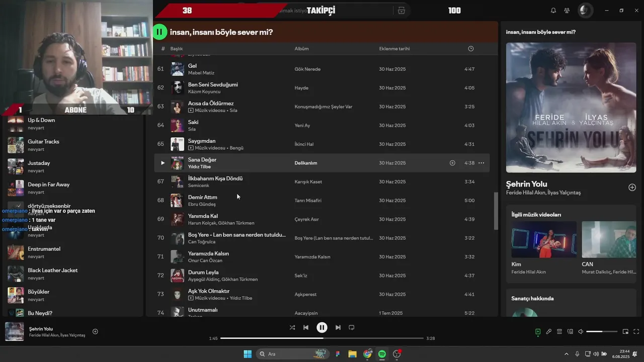Image resolution: width=644 pixels, height=362 pixels.
Task: Open the Guitar Tracks playlist
Action: 43,142
